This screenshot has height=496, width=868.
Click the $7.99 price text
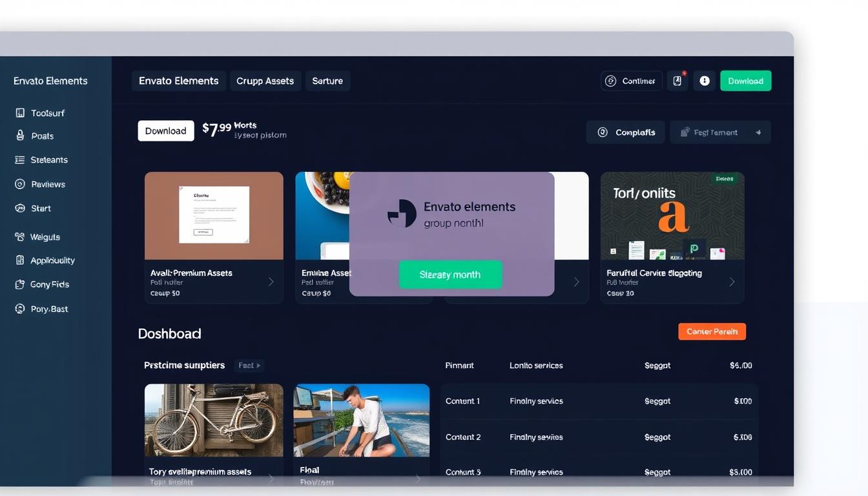click(216, 129)
